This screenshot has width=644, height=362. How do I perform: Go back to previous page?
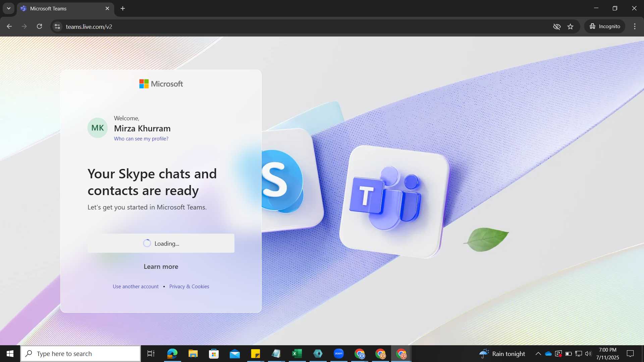(9, 26)
